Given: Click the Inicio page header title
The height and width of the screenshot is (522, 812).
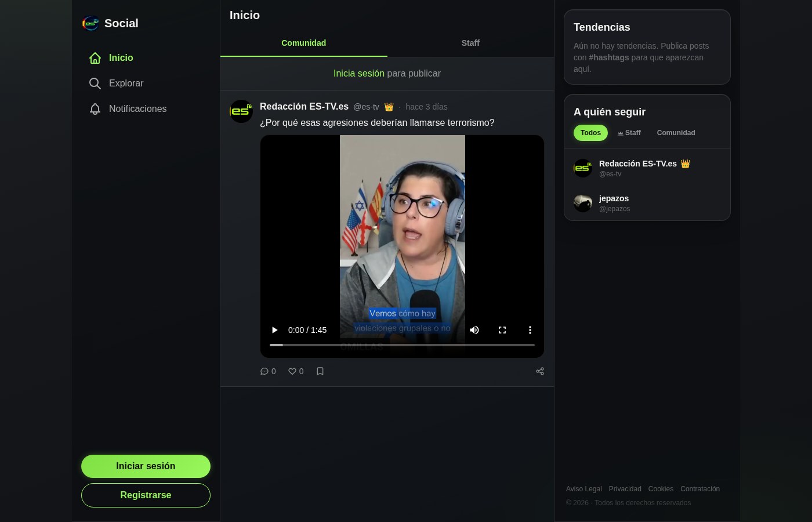Looking at the screenshot, I should coord(245,15).
